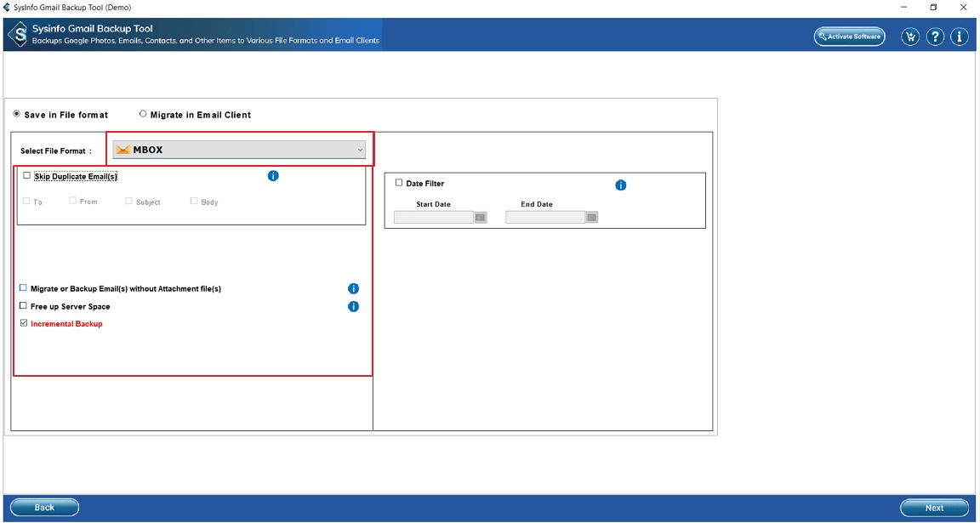
Task: Proceed with the Next button
Action: 934,508
